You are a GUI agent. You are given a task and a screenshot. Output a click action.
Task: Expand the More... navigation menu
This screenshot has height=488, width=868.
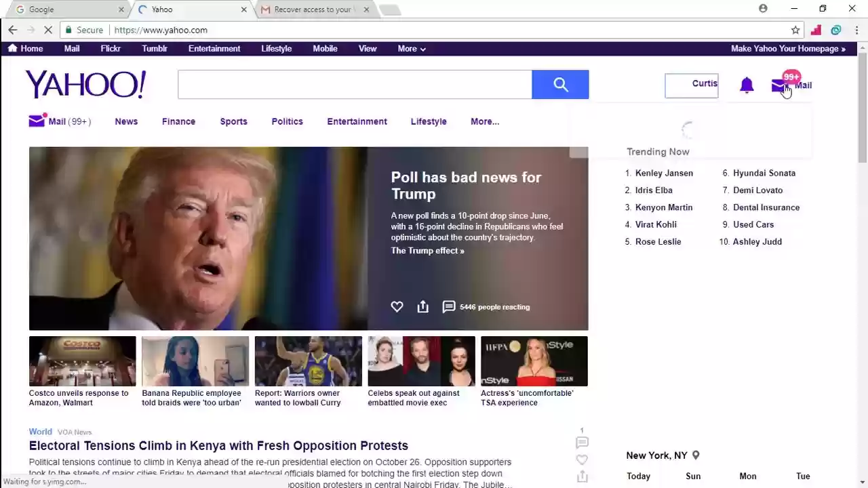point(485,121)
